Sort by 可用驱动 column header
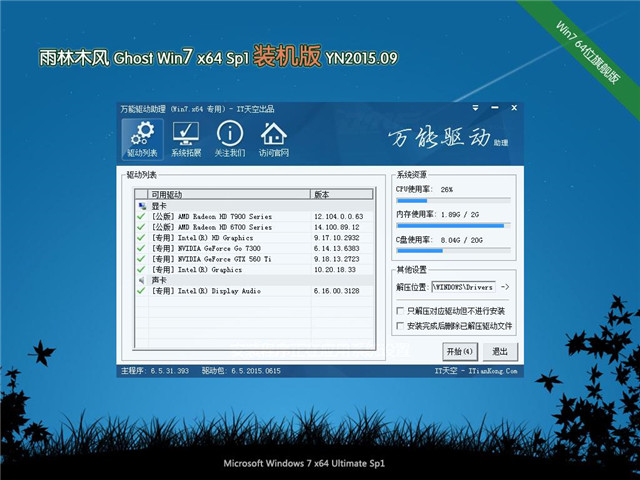 (229, 195)
